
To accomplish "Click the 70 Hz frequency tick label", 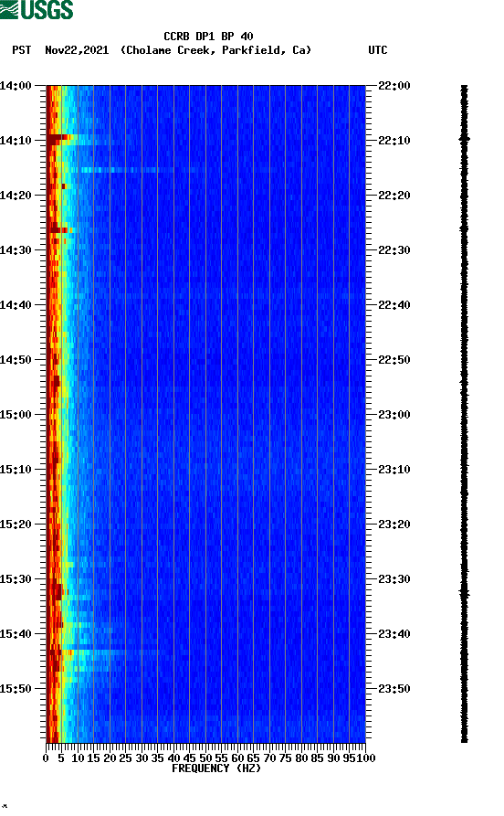I will pyautogui.click(x=269, y=758).
